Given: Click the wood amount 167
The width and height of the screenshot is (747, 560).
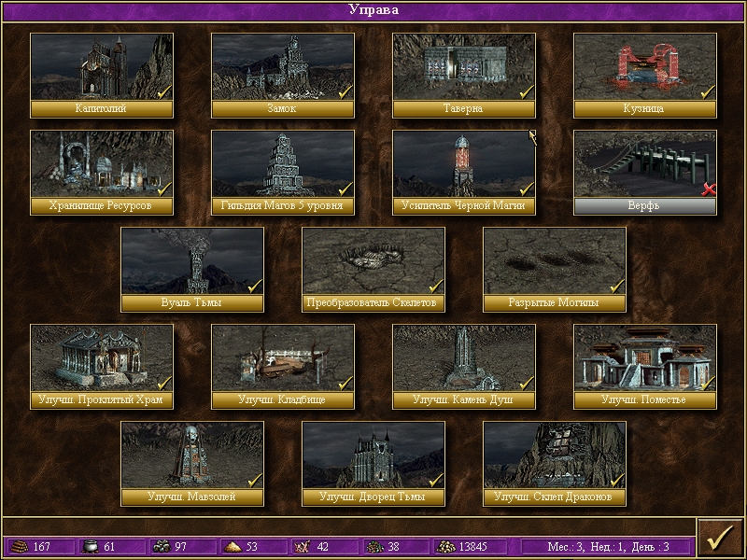Looking at the screenshot, I should [x=42, y=547].
